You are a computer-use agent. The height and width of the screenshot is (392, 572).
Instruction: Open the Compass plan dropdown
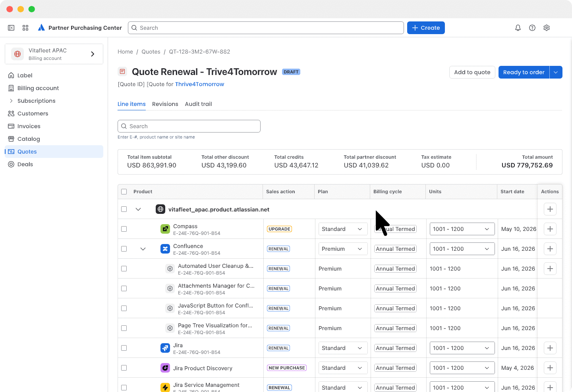pyautogui.click(x=343, y=229)
